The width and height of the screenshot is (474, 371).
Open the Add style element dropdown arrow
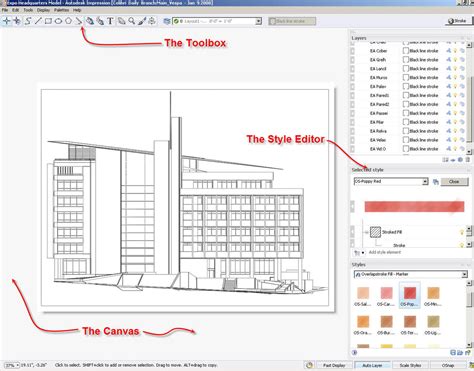coord(363,253)
